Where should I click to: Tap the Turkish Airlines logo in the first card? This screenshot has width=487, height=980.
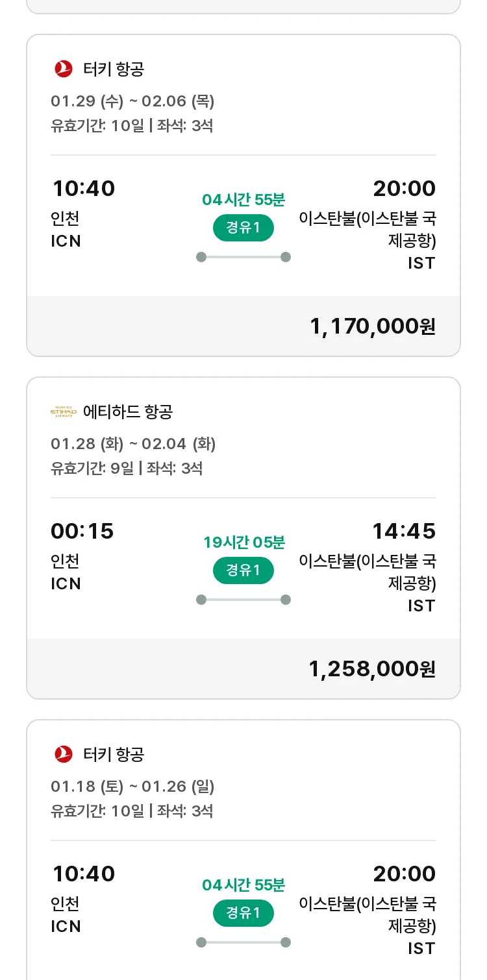tap(64, 68)
